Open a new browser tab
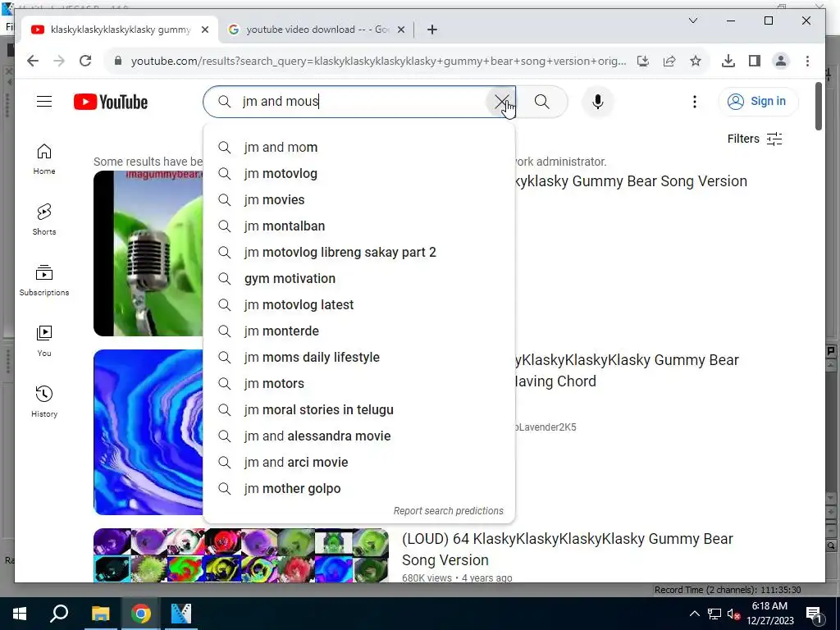The image size is (840, 630). (432, 30)
